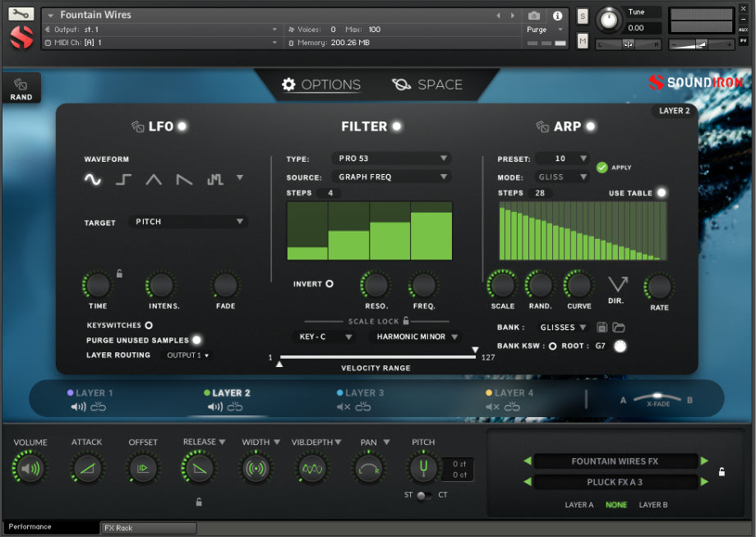Click the LFO time lock icon
Image resolution: width=756 pixels, height=537 pixels.
[120, 273]
